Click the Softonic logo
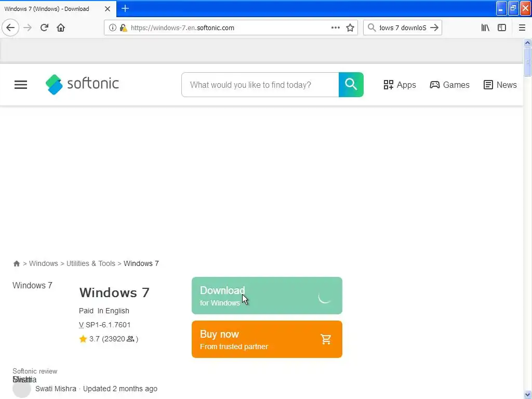The image size is (532, 399). (82, 85)
